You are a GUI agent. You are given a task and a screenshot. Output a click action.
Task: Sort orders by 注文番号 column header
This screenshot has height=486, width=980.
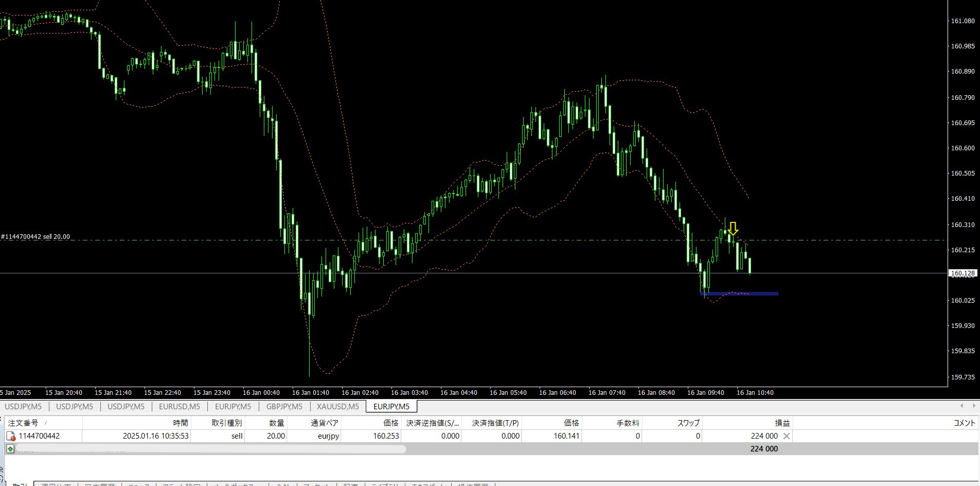(x=44, y=423)
